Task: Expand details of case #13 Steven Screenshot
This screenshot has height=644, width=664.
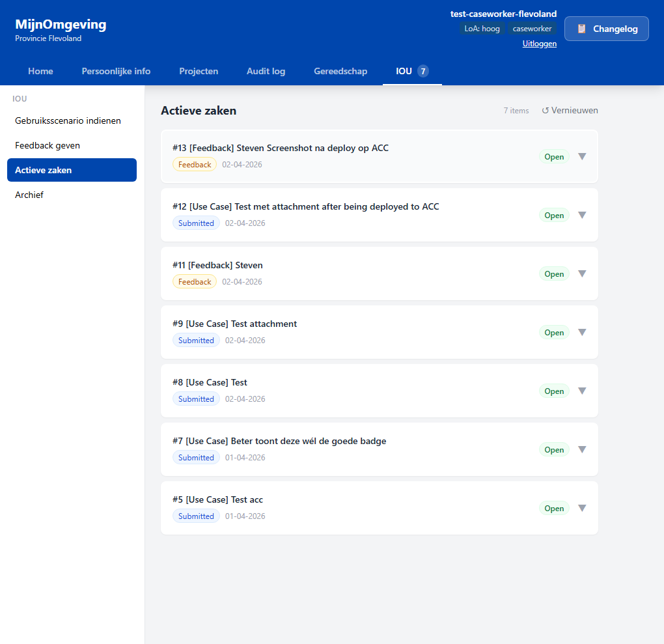Action: click(x=581, y=156)
